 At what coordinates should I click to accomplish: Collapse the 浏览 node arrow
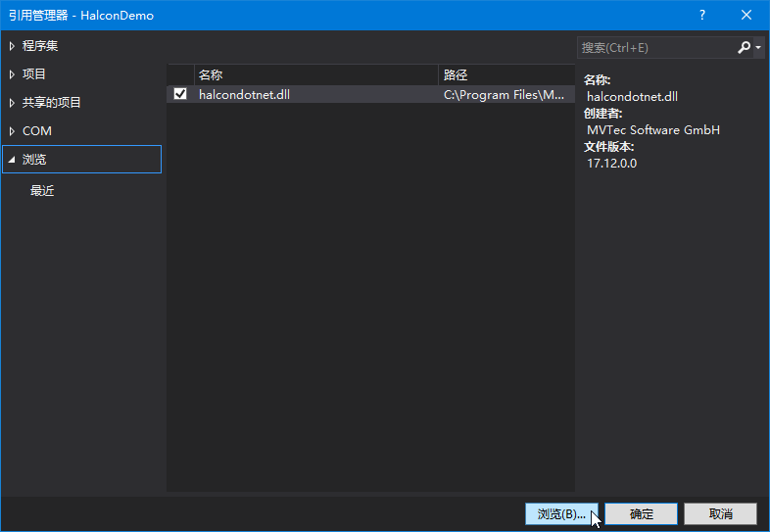[12, 159]
